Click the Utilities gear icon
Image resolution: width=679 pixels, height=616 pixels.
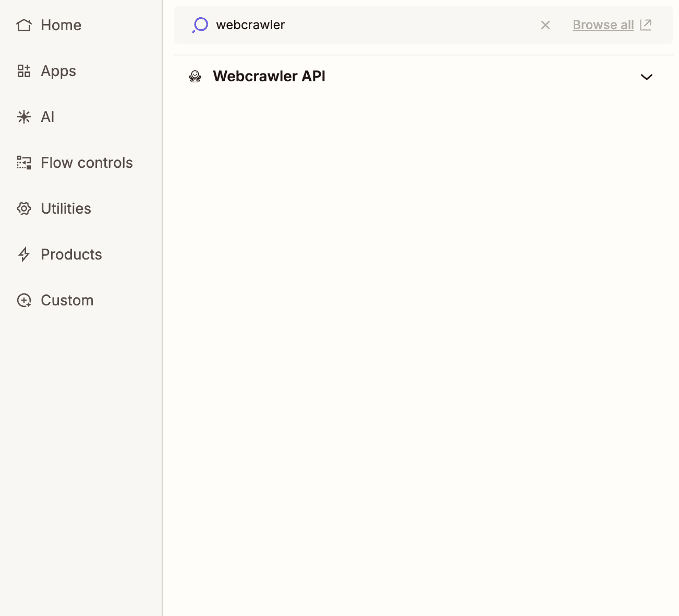24,208
